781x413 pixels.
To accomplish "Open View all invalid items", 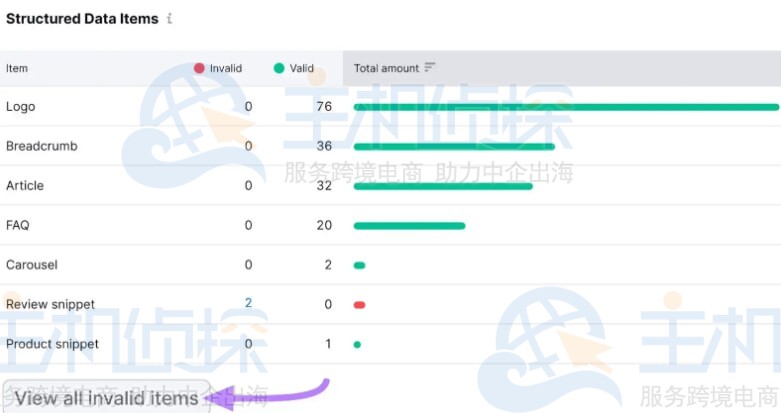I will pos(106,398).
